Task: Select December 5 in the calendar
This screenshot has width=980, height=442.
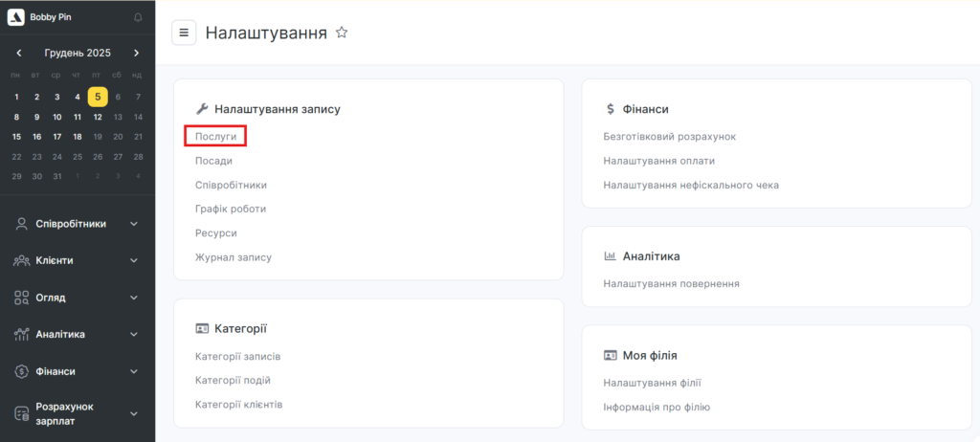Action: (98, 97)
